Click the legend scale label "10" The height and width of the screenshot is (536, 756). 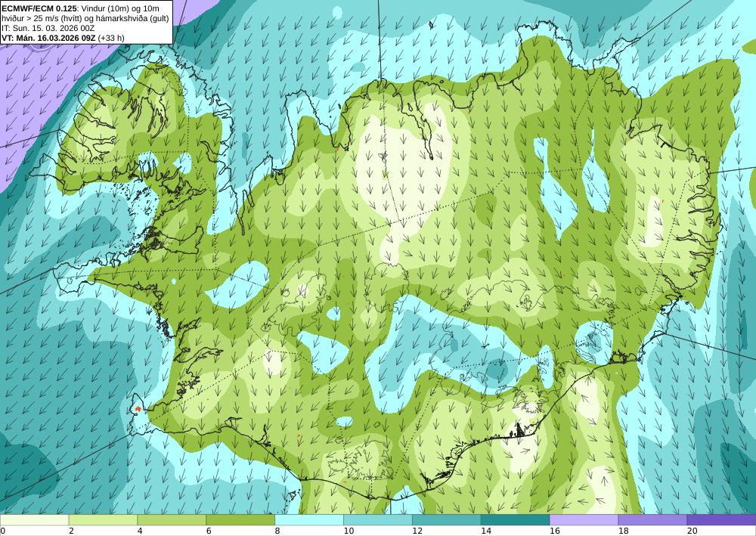click(349, 531)
